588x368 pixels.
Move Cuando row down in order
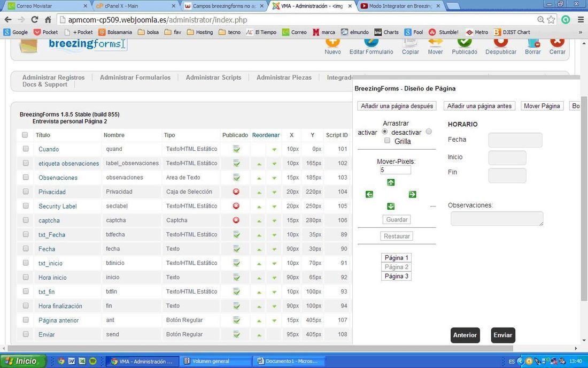pos(274,150)
